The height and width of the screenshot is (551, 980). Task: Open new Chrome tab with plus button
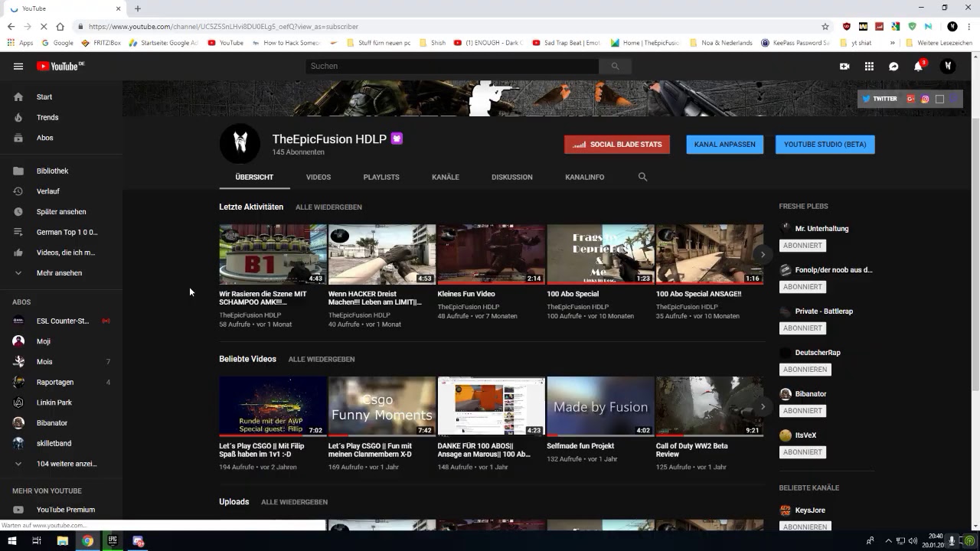point(138,8)
